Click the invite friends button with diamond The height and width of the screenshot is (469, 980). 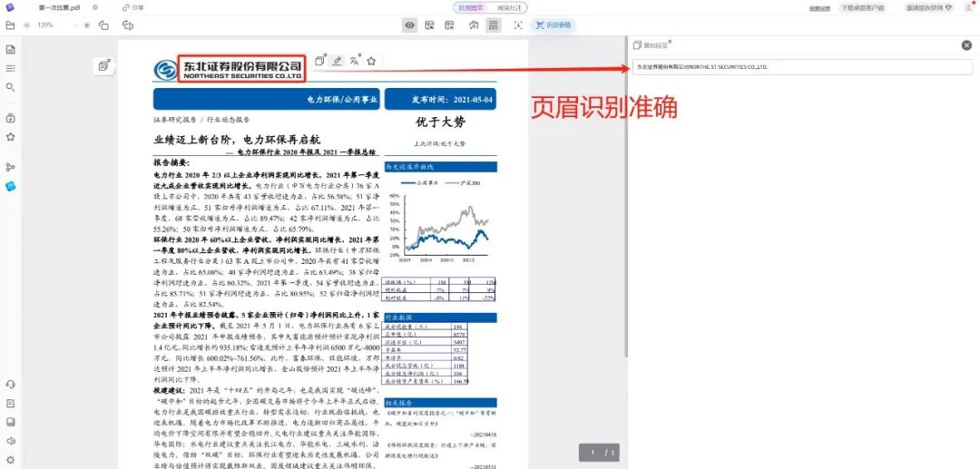pyautogui.click(x=931, y=8)
